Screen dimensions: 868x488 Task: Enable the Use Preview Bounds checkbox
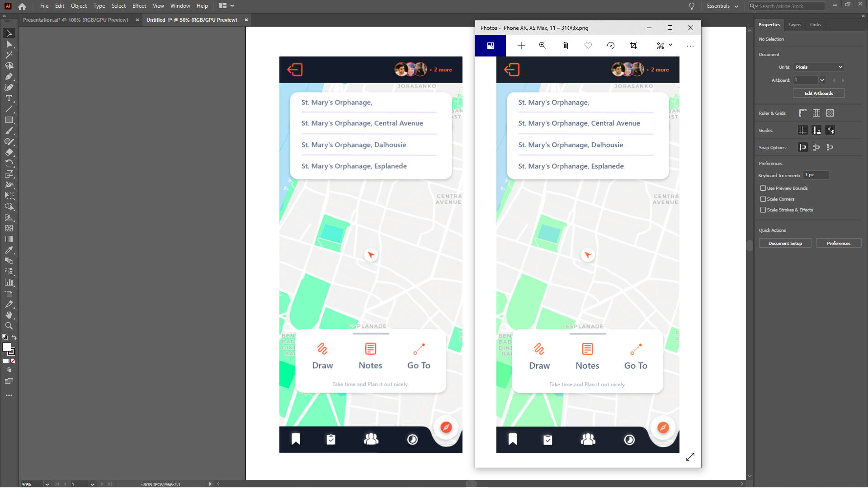763,188
